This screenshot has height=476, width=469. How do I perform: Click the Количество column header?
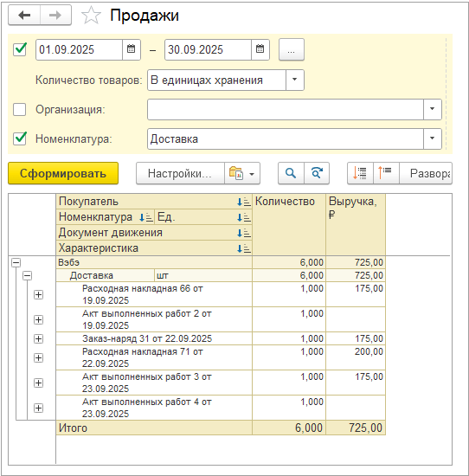coord(289,225)
